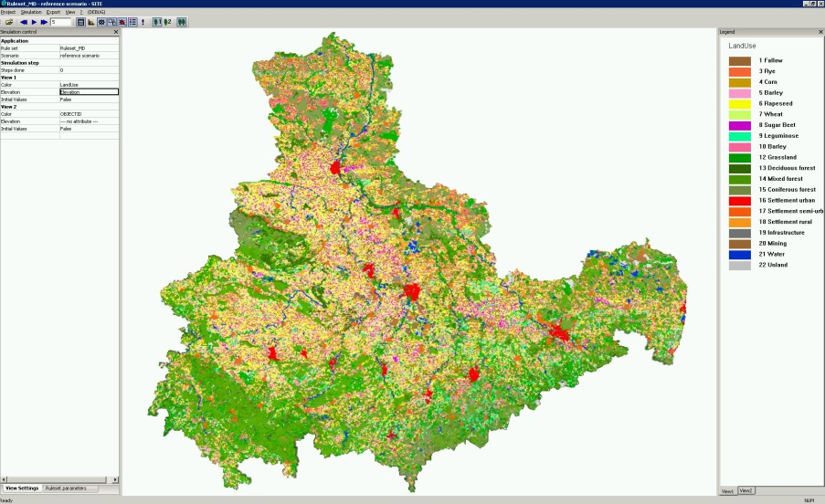
Task: Click the Rule set value Ruleset_MD
Action: point(89,47)
